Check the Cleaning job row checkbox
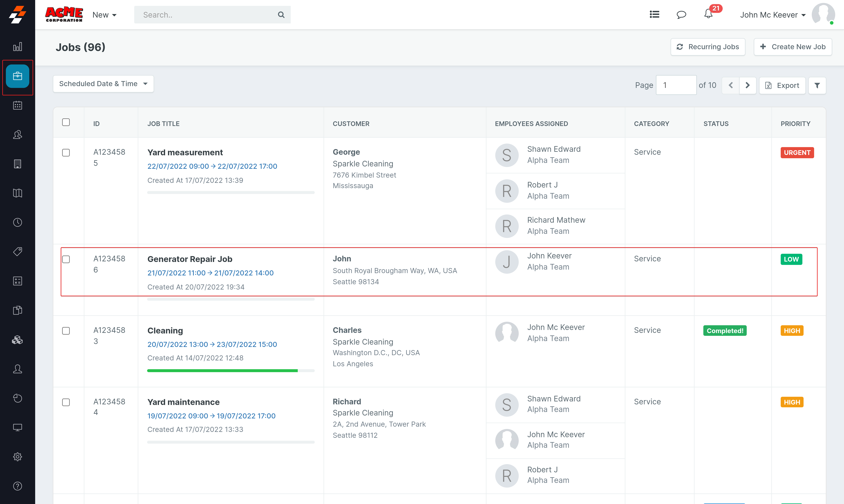This screenshot has height=504, width=844. (x=66, y=331)
